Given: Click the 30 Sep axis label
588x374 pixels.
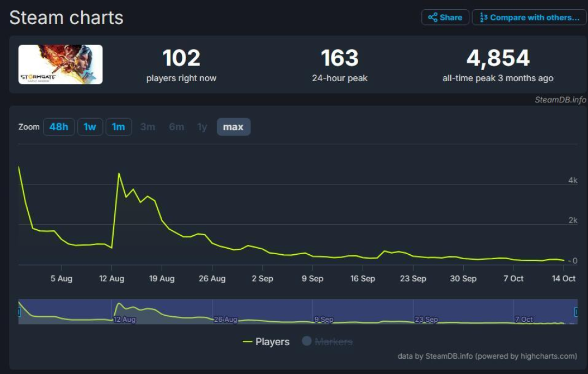Looking at the screenshot, I should [463, 278].
